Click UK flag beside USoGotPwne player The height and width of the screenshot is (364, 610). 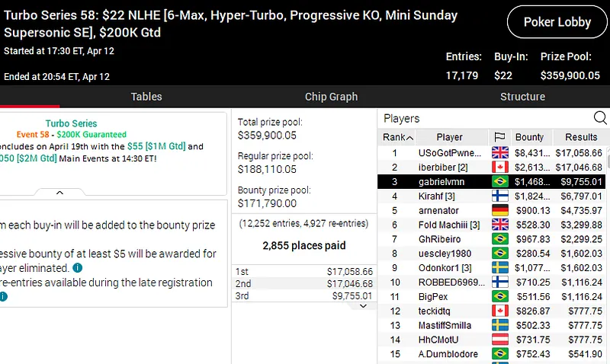point(500,152)
